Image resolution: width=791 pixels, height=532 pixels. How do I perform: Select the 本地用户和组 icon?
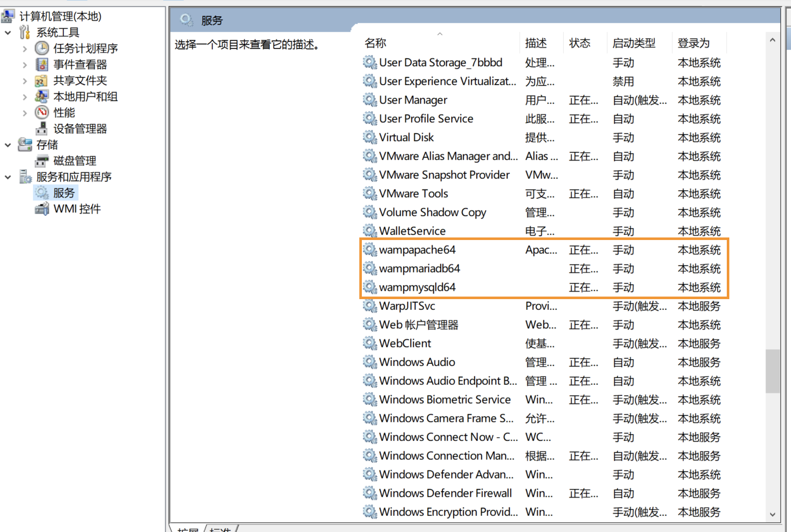[x=42, y=96]
